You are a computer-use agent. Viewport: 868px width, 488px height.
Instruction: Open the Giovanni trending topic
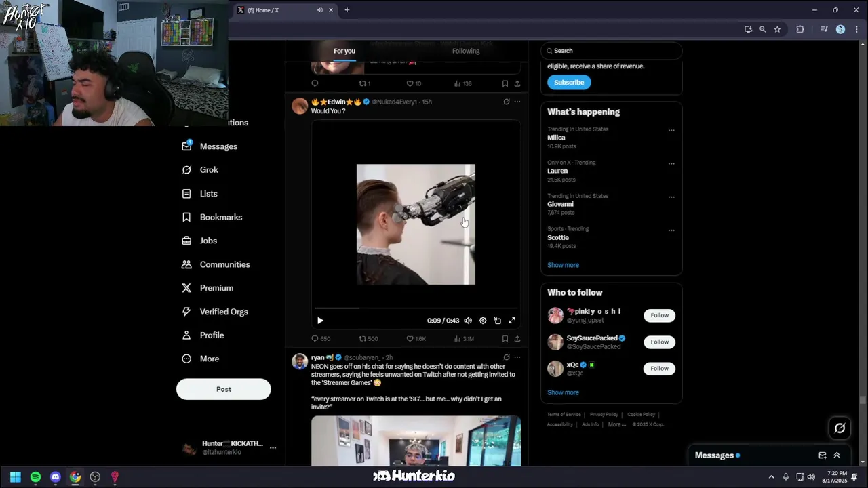[560, 204]
